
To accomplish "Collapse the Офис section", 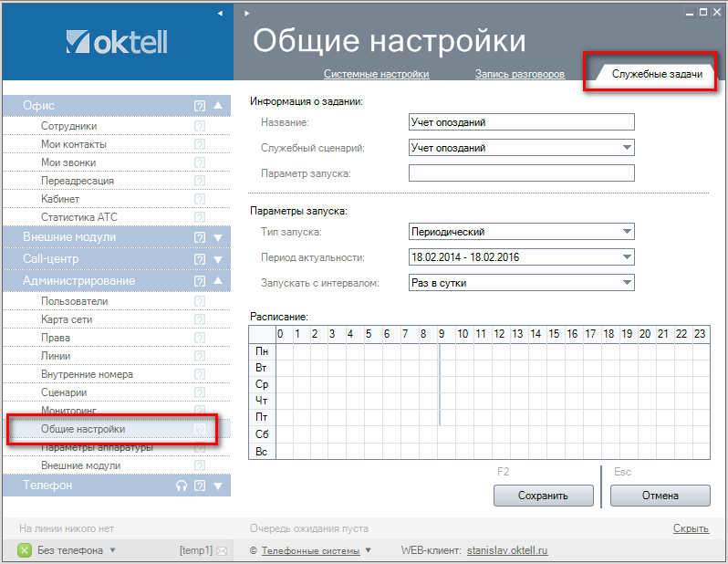I will pos(218,106).
